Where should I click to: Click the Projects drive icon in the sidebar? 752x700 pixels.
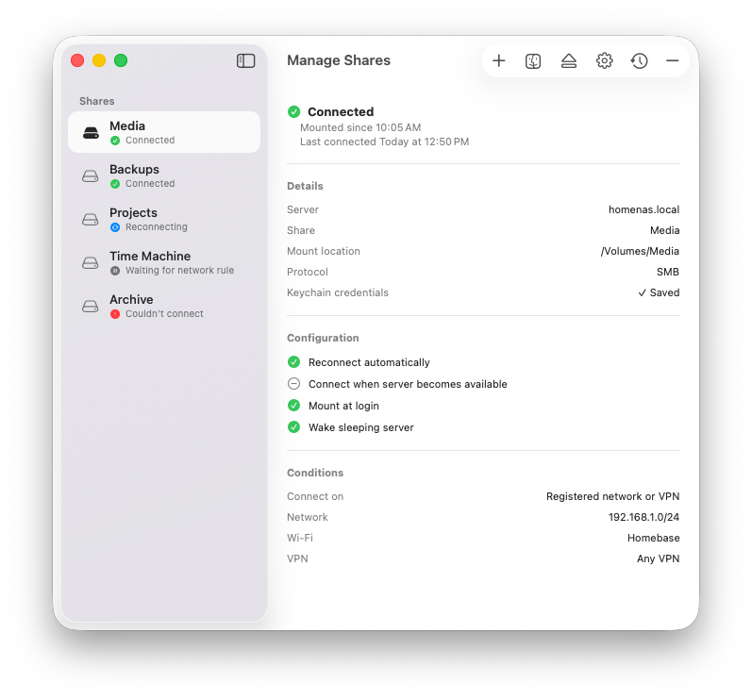click(x=91, y=220)
